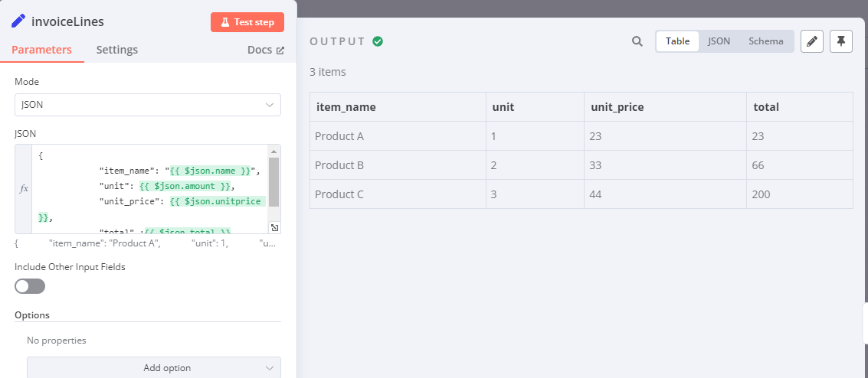Select the Parameters tab
The width and height of the screenshot is (868, 378).
[x=42, y=50]
